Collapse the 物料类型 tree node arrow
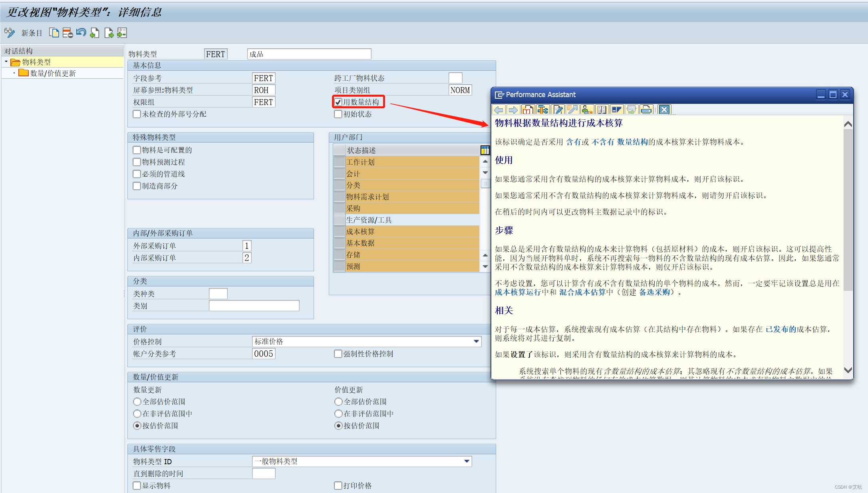 click(6, 62)
